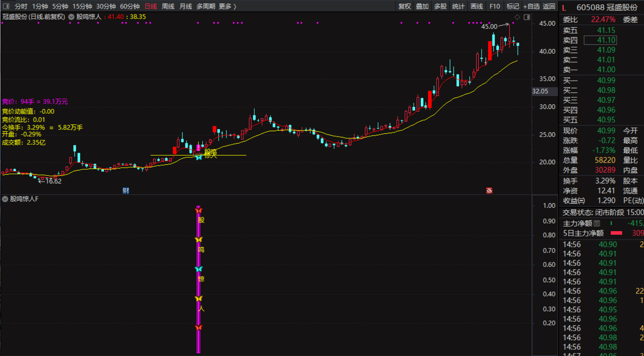Click the 财 financial marker icon
This screenshot has height=356, width=644.
(126, 190)
